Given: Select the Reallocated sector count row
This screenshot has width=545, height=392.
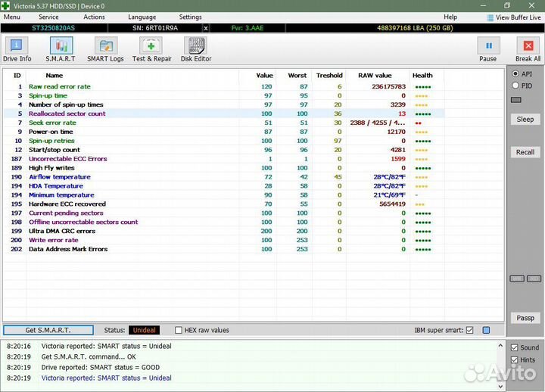Looking at the screenshot, I should point(77,114).
